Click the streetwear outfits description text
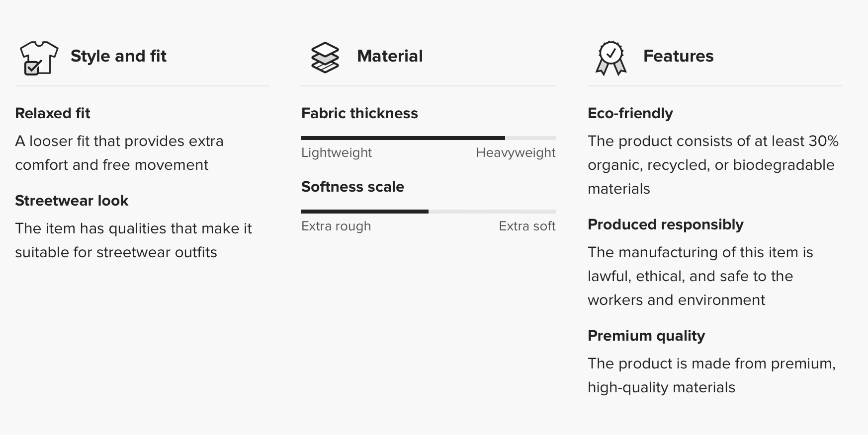This screenshot has height=435, width=868. [x=133, y=240]
